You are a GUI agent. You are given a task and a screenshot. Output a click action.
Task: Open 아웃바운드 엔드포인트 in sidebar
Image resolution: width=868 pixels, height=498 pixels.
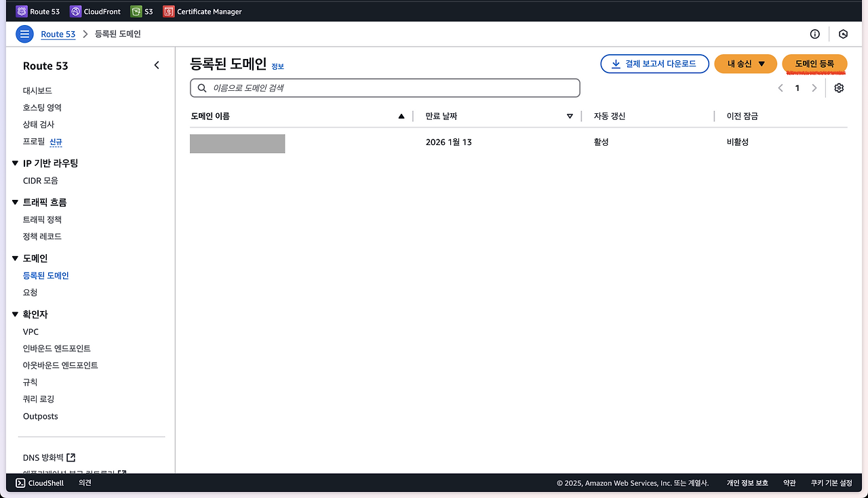(60, 365)
